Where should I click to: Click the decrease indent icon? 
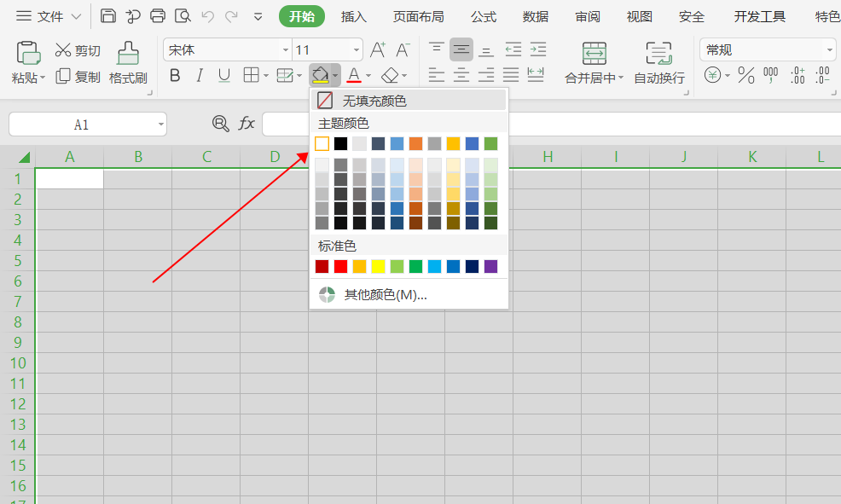click(x=513, y=49)
